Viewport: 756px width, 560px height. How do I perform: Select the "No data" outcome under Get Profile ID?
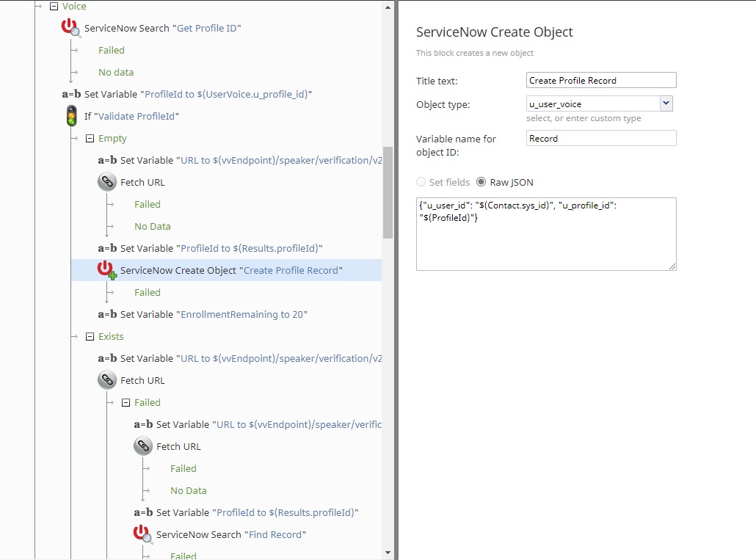pos(116,72)
